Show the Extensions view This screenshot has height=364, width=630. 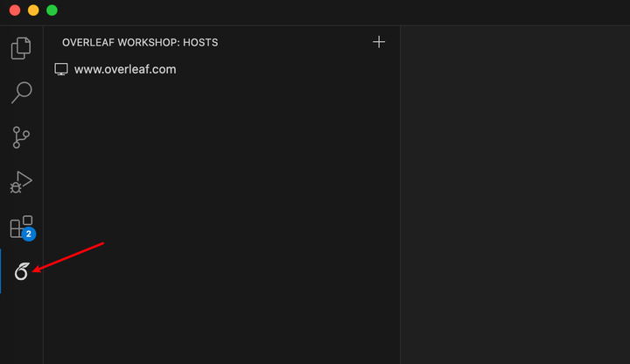20,227
